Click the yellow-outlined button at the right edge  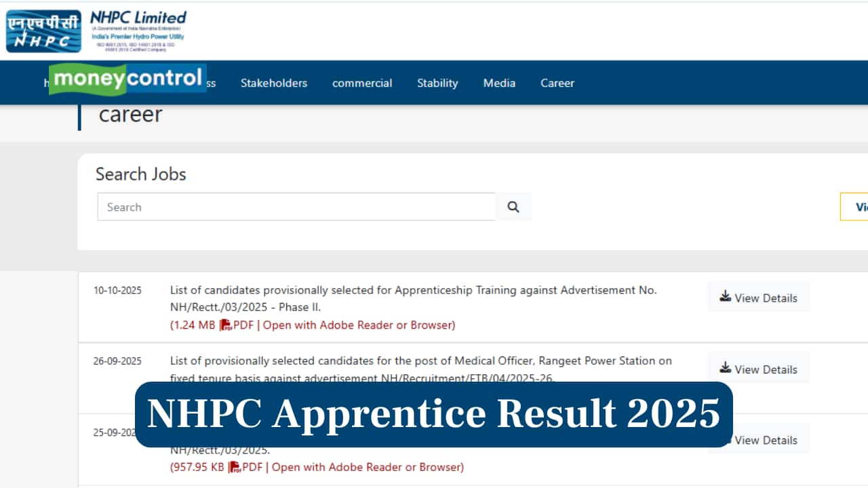(x=854, y=207)
